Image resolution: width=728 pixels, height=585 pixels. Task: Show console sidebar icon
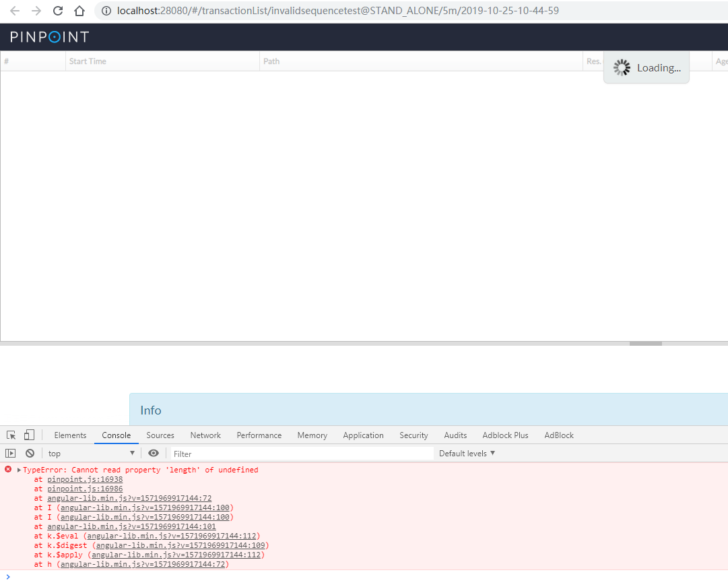tap(10, 453)
